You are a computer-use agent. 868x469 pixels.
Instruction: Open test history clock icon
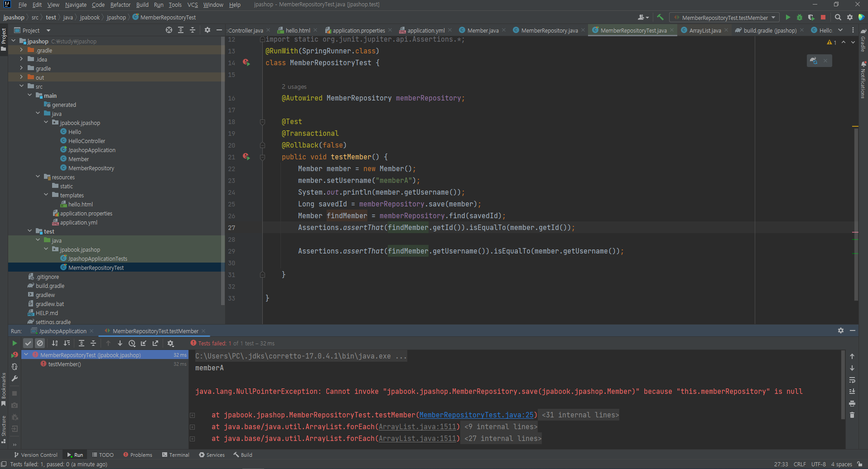click(132, 343)
